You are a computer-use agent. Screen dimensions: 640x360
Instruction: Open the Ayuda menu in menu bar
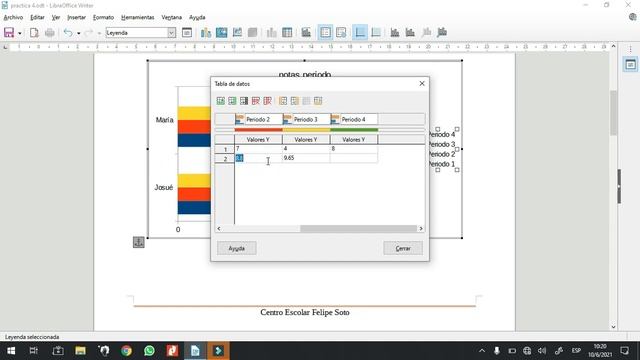coord(197,18)
